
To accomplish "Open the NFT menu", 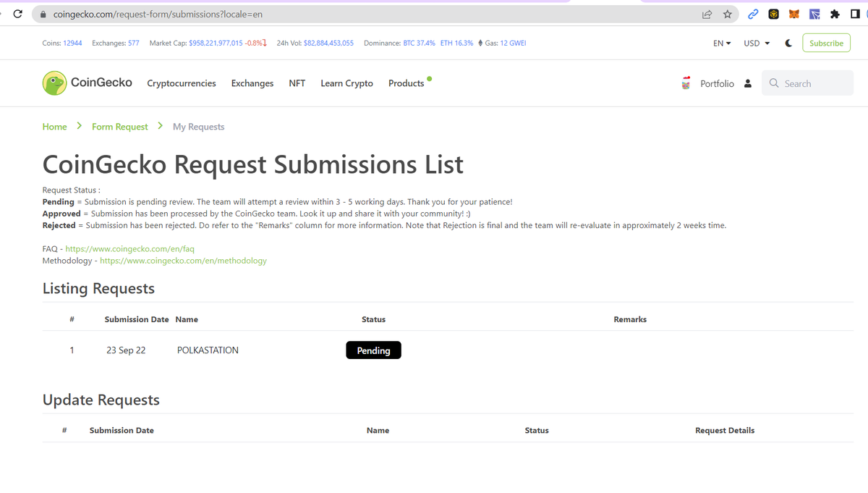I will (297, 83).
